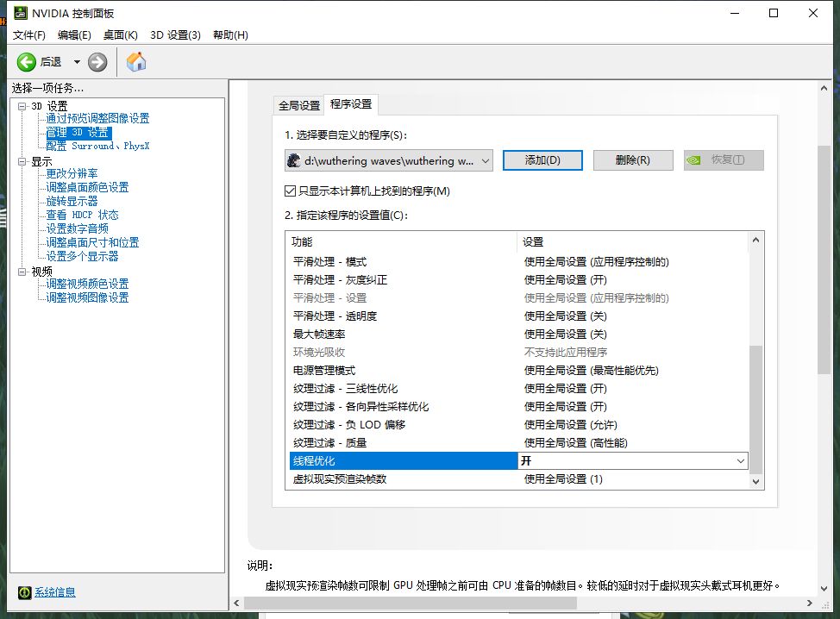This screenshot has width=840, height=619.
Task: Open the 系统信息 link
Action: (x=55, y=592)
